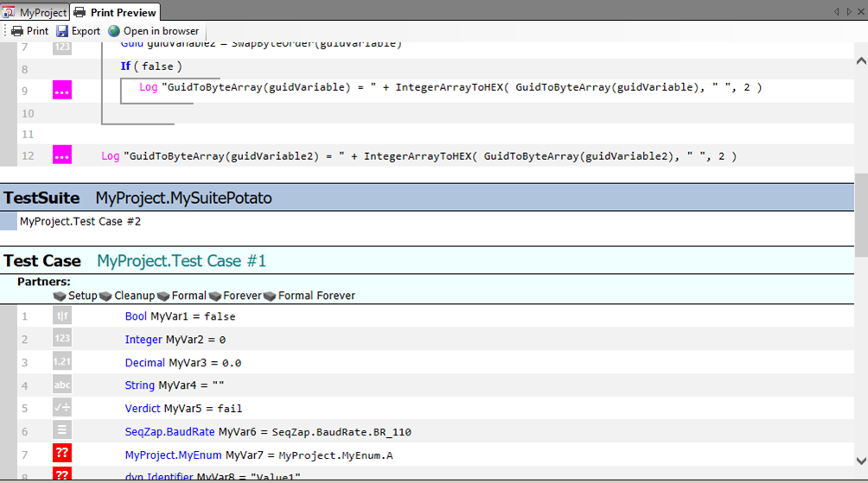Click the red ?? icon for MyVar7

click(62, 453)
